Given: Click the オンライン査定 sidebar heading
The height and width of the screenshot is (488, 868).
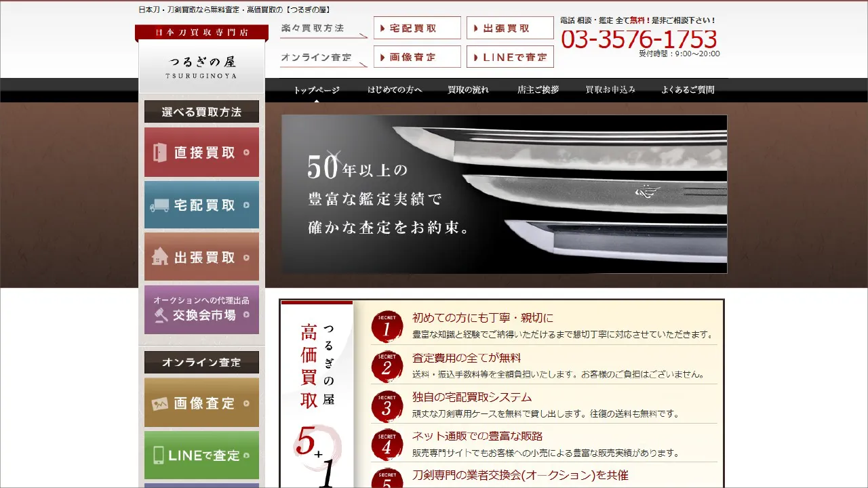Looking at the screenshot, I should coord(201,362).
